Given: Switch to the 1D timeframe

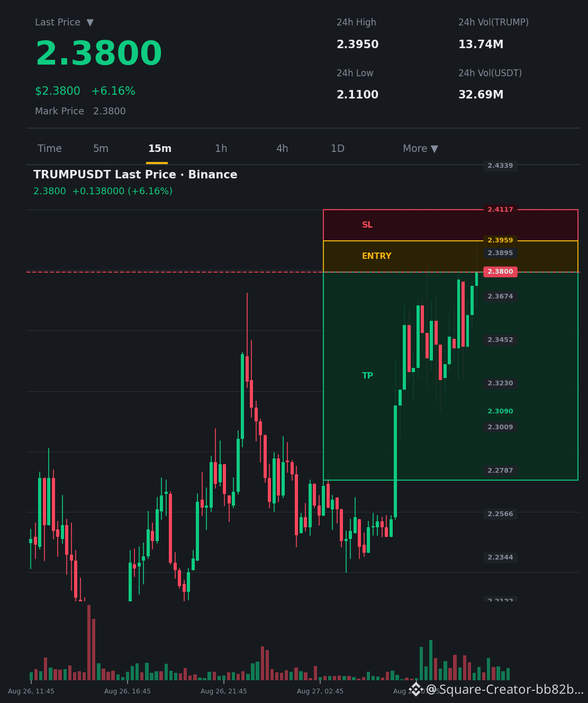Looking at the screenshot, I should 338,149.
